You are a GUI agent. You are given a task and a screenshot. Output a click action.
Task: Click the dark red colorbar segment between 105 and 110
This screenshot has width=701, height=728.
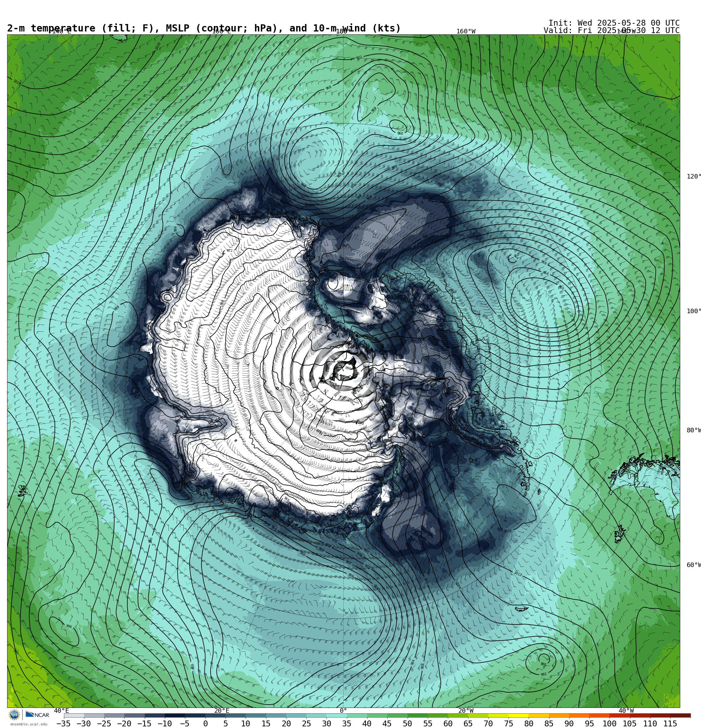[x=640, y=715]
